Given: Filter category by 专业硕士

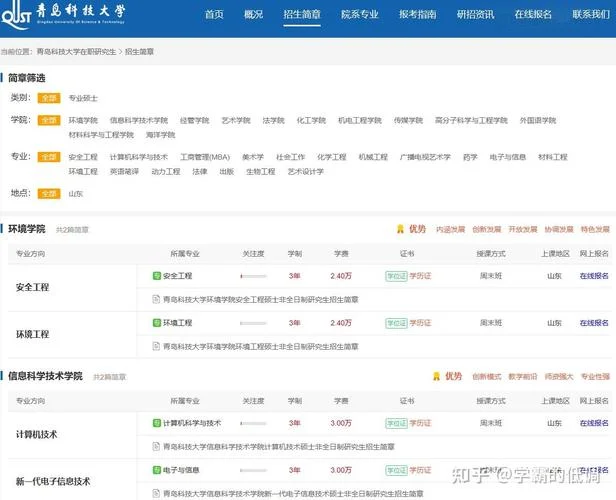Looking at the screenshot, I should click(x=83, y=98).
